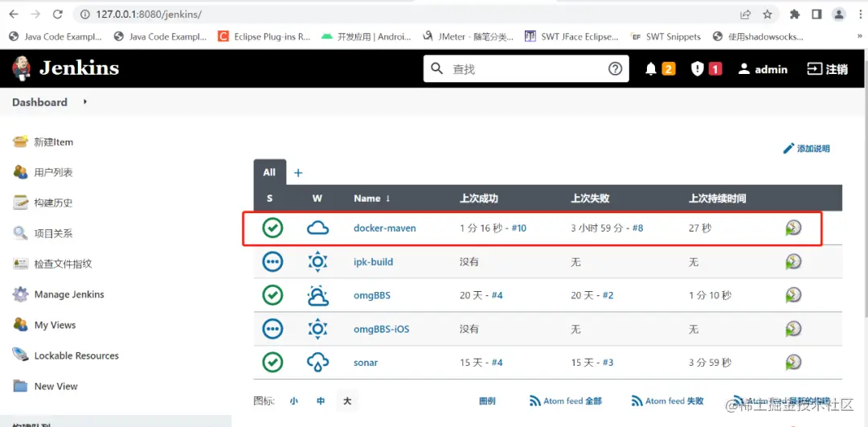Open the admin user profile
The height and width of the screenshot is (427, 868).
tap(763, 68)
